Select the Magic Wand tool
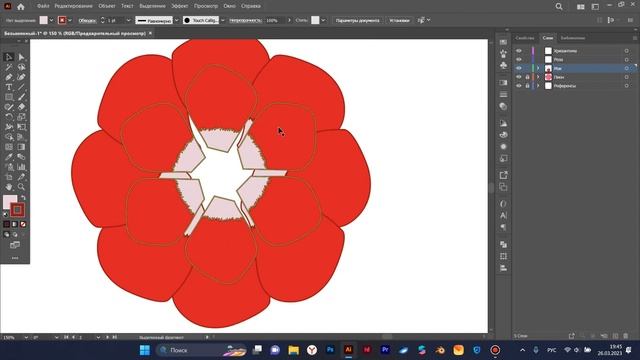Viewport: 640px width, 360px height. click(9, 67)
